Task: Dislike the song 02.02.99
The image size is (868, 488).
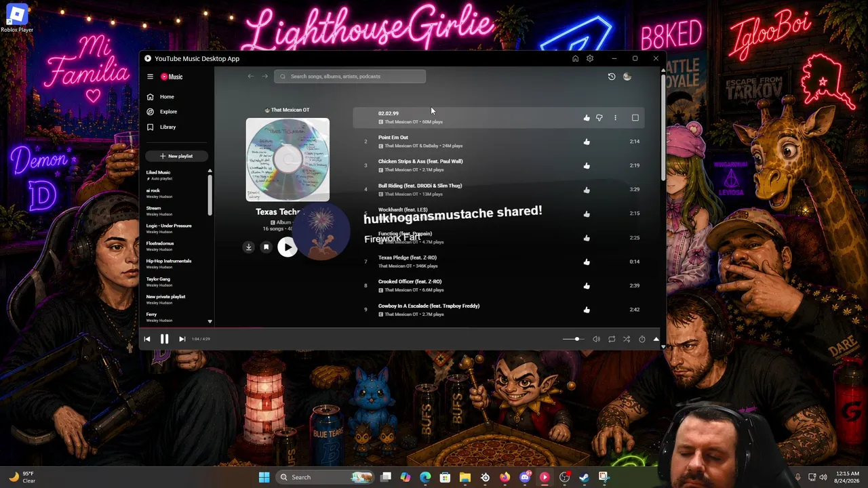Action: click(x=599, y=118)
